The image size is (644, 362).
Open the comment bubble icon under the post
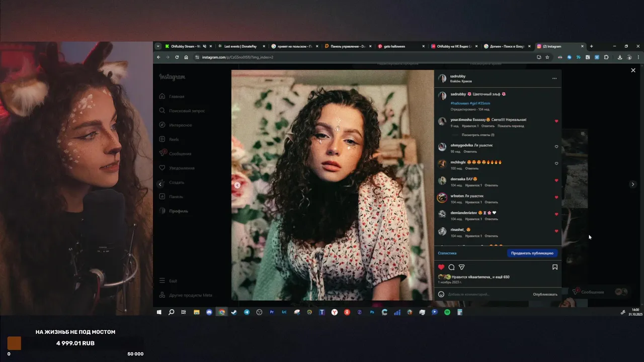[x=451, y=267]
